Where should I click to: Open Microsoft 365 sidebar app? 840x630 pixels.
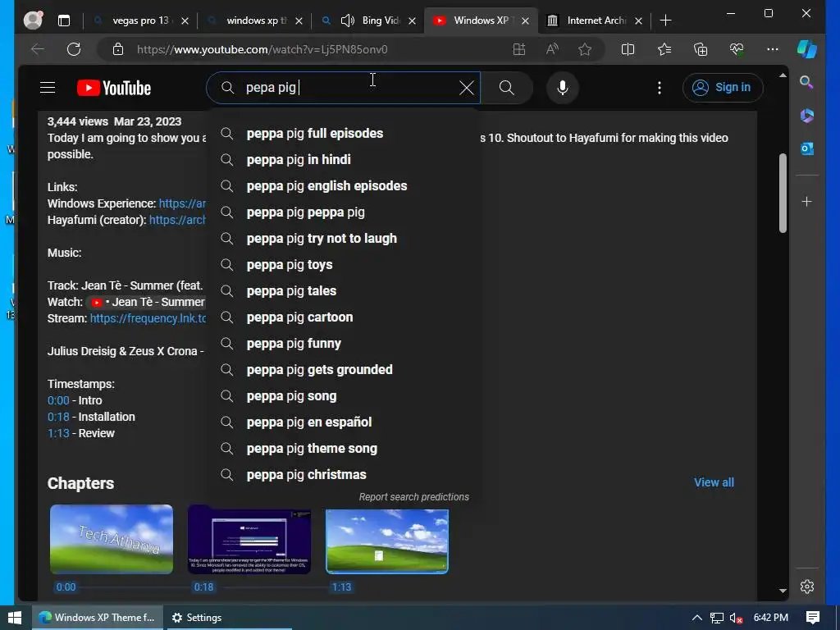(807, 115)
